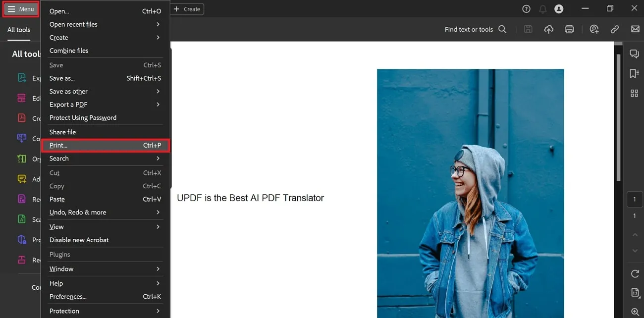
Task: Choose Protect Using Password
Action: (83, 117)
